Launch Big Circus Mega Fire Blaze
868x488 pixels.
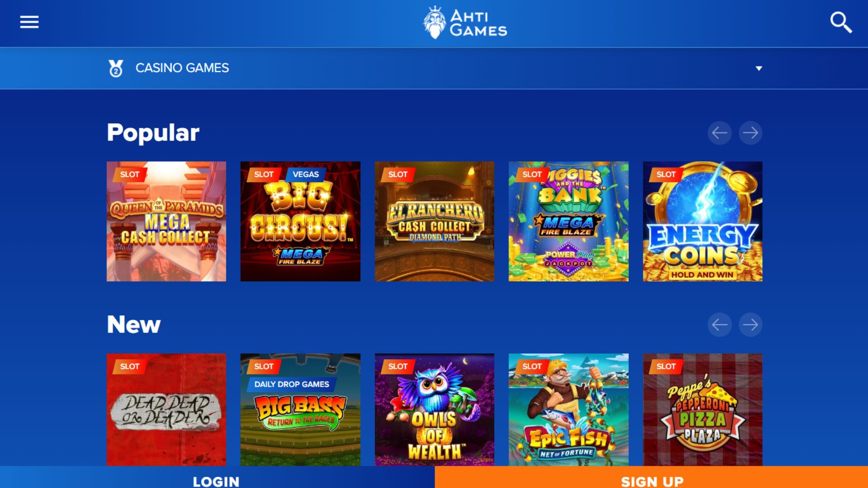point(301,221)
